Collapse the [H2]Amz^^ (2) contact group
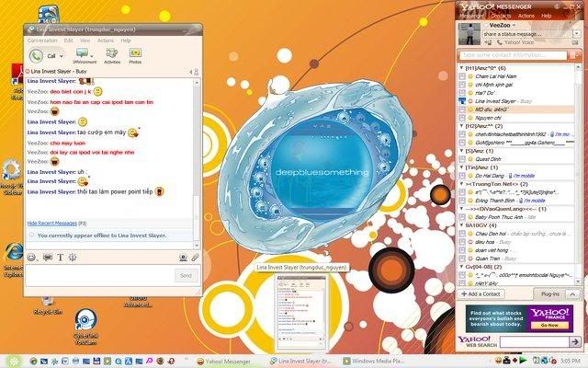 (461, 126)
